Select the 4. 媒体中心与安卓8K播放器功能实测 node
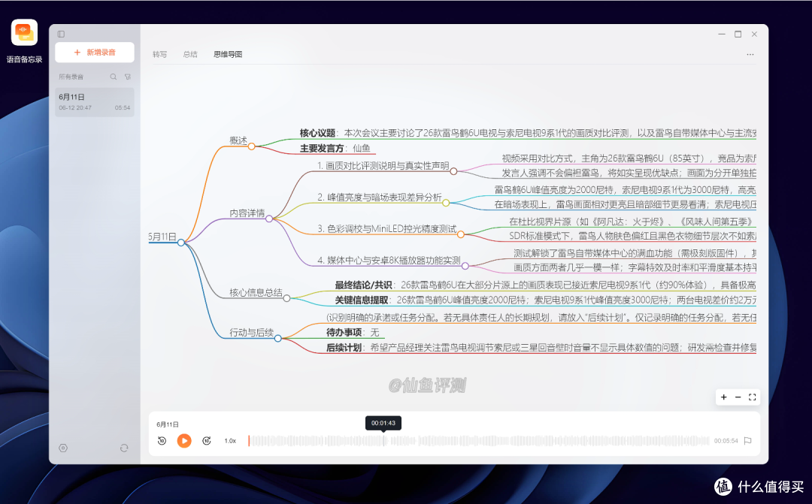Screen dimensions: 812x504 [x=389, y=261]
